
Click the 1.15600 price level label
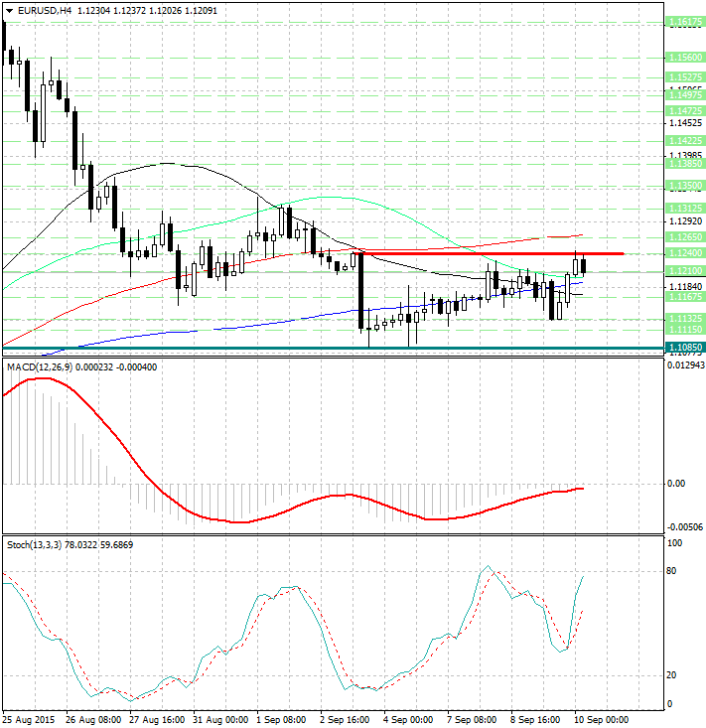685,58
